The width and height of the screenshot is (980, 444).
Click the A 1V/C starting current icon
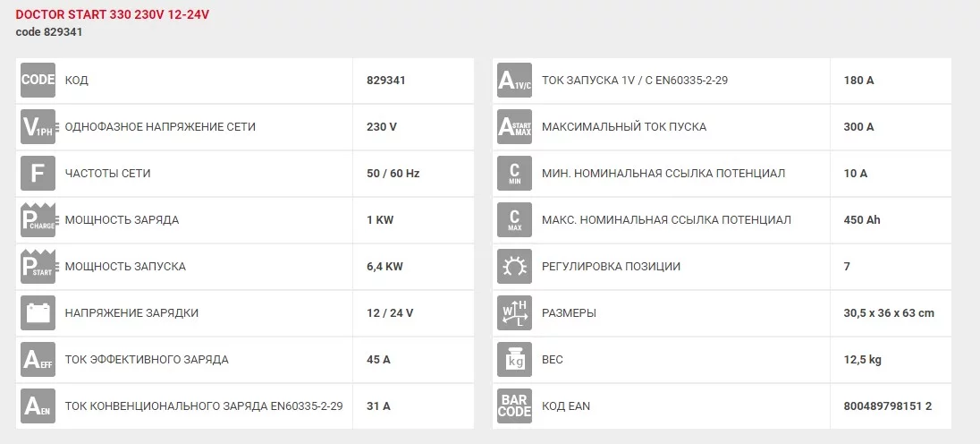click(514, 80)
